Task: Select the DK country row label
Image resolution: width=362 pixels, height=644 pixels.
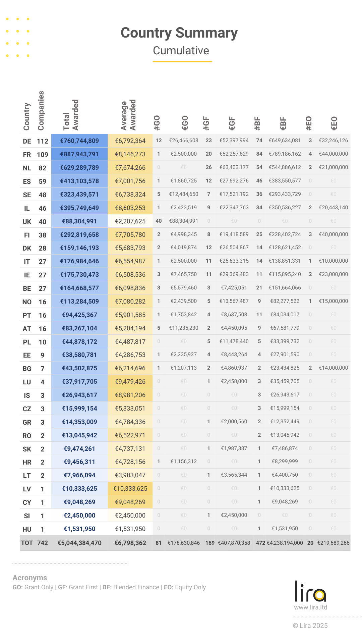Action: 27,248
